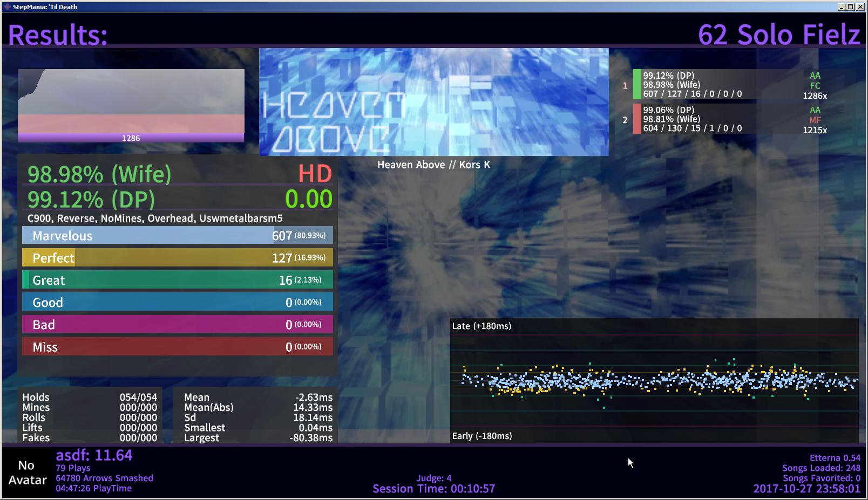Click the life graph with 1286 combo

131,105
